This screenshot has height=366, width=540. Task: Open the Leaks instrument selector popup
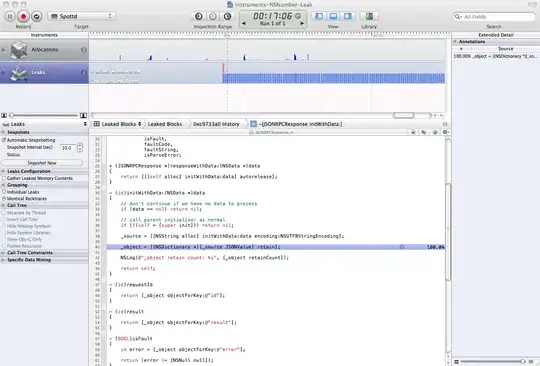point(44,124)
